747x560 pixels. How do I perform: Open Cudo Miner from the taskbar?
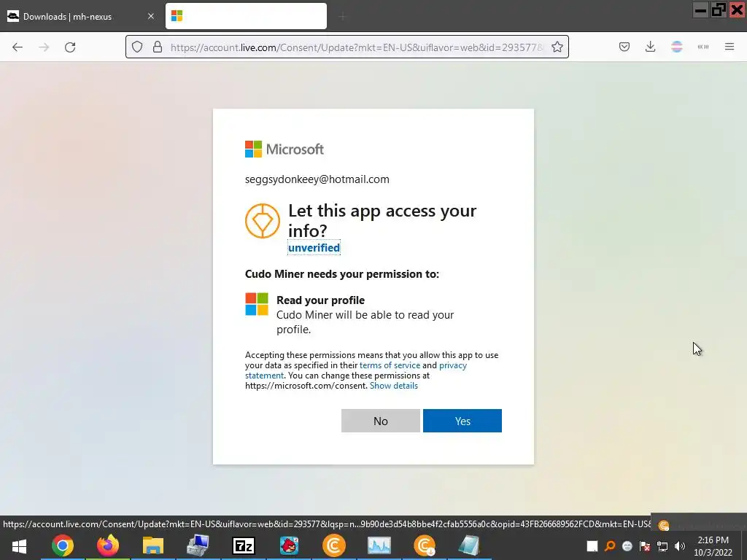coord(334,545)
